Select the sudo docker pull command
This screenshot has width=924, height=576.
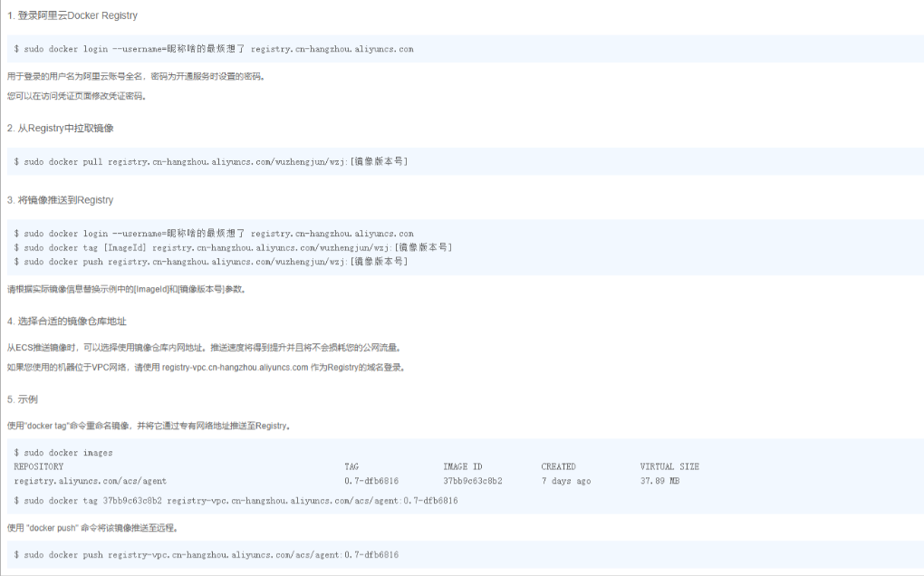(x=211, y=161)
